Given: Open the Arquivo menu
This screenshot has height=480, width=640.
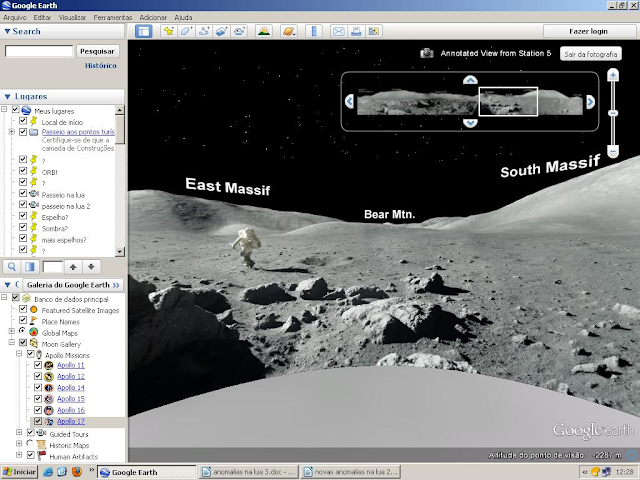Looking at the screenshot, I should pos(15,17).
